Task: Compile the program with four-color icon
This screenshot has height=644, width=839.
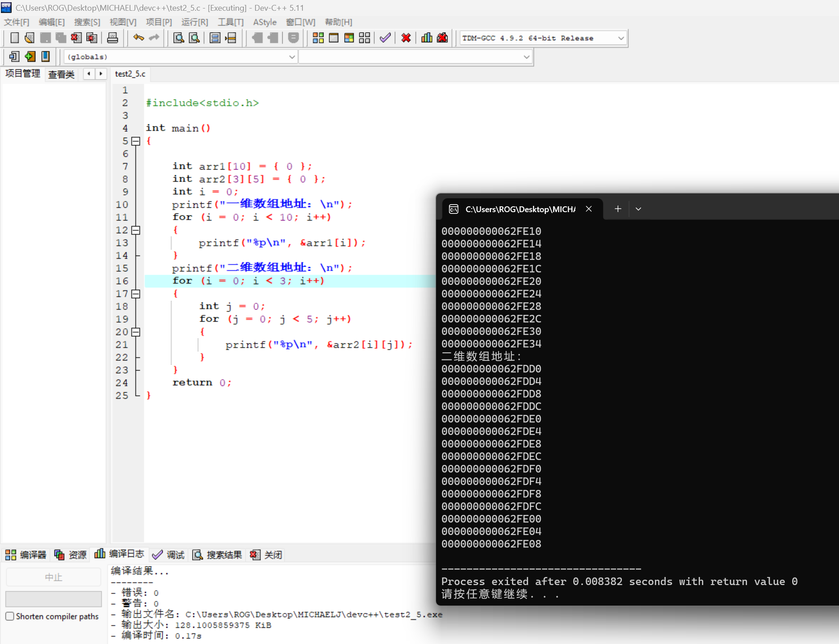Action: (x=318, y=38)
